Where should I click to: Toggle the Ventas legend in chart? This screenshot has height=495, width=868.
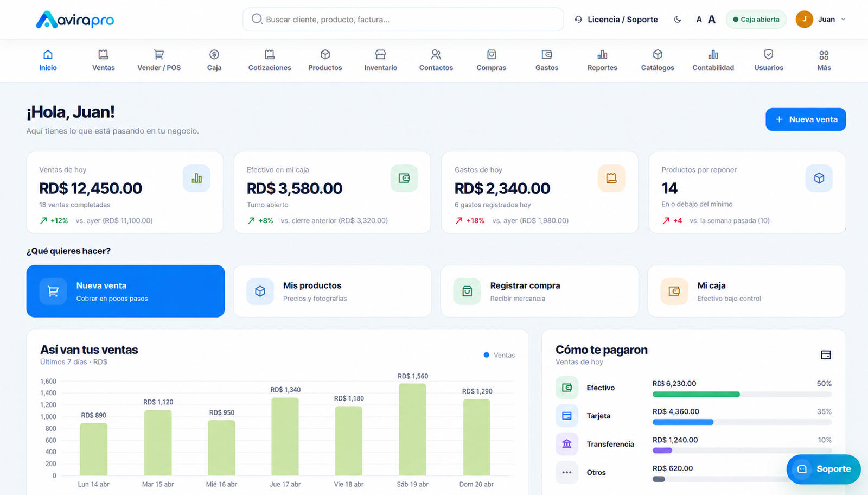[499, 355]
